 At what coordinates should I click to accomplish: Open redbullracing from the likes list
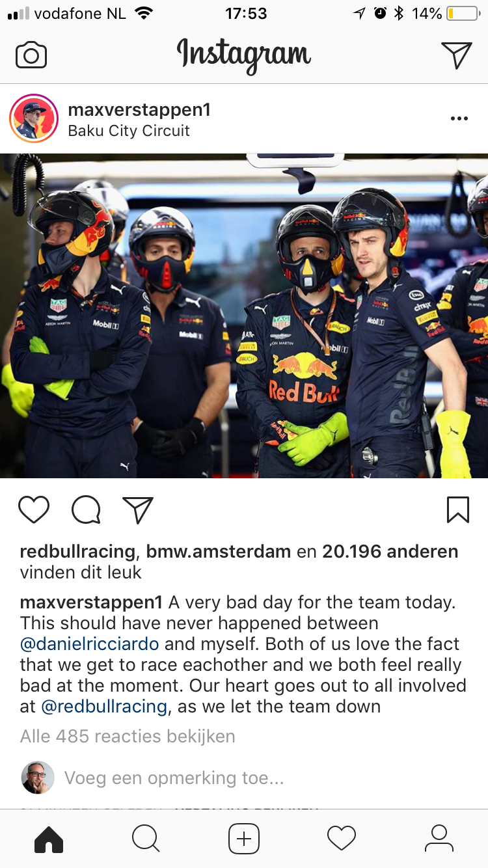[x=77, y=552]
